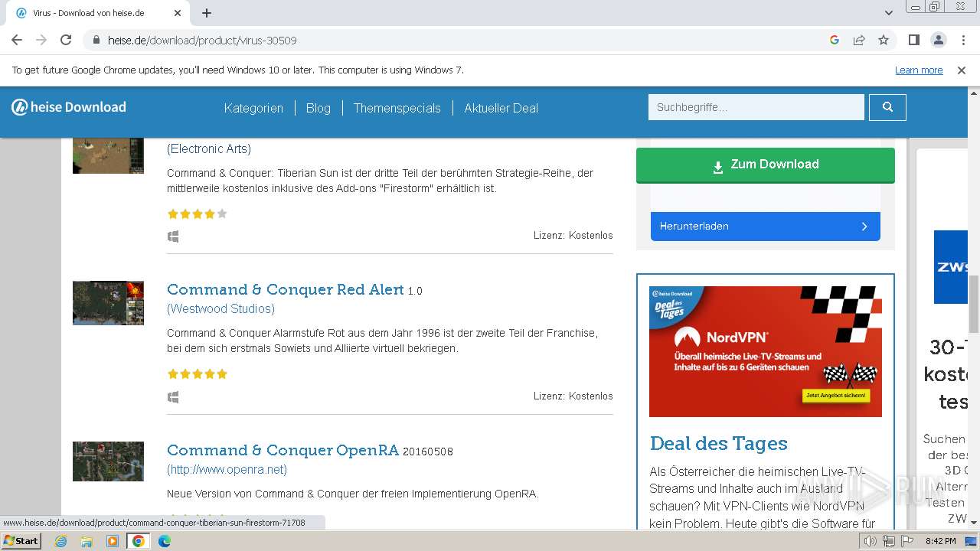Click the Windows icon under Red Alert

click(x=173, y=397)
